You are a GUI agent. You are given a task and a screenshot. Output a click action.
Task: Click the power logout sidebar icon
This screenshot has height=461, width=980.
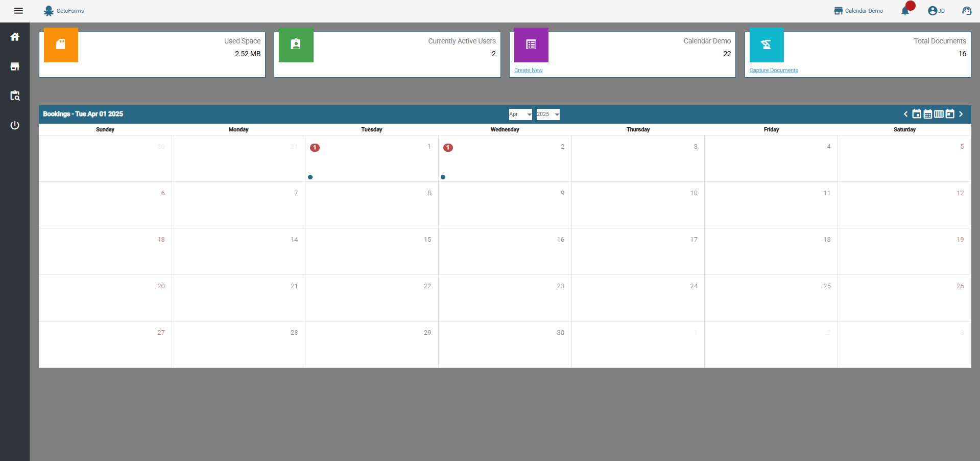[15, 125]
